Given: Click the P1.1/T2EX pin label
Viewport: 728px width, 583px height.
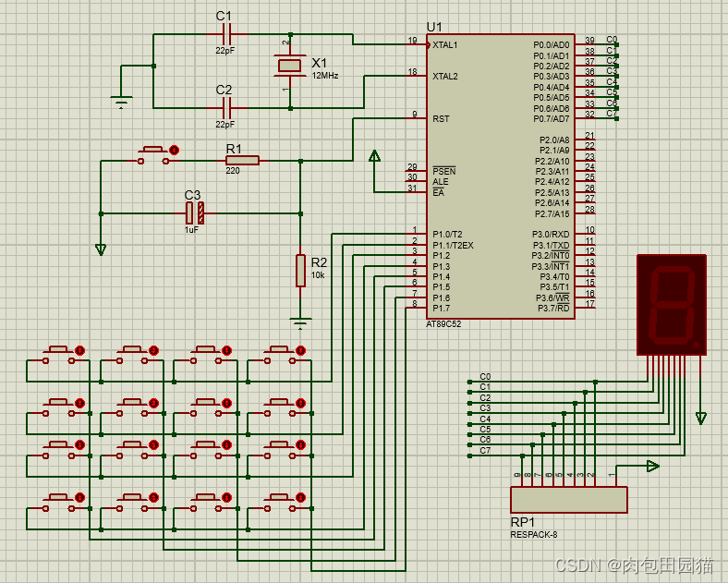Looking at the screenshot, I should 453,245.
